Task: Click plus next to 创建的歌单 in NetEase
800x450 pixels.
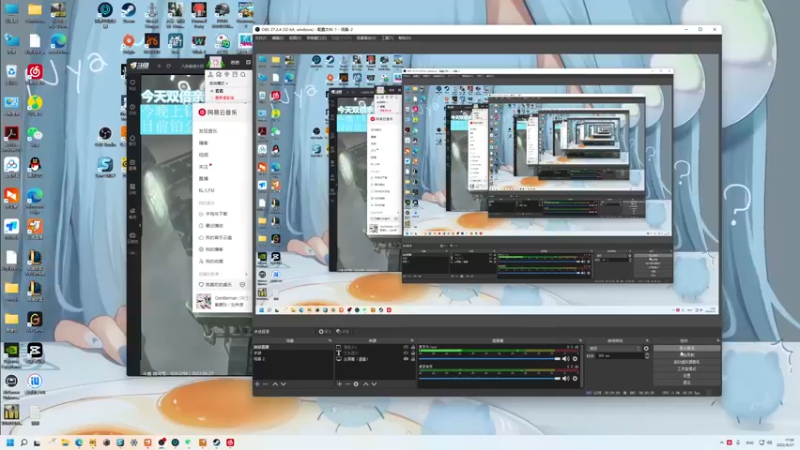Action: (x=246, y=274)
